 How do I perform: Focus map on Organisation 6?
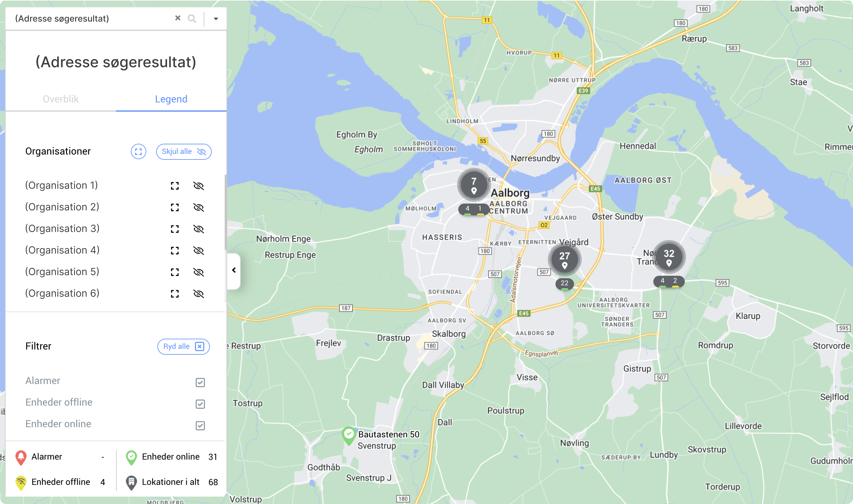[x=175, y=294]
